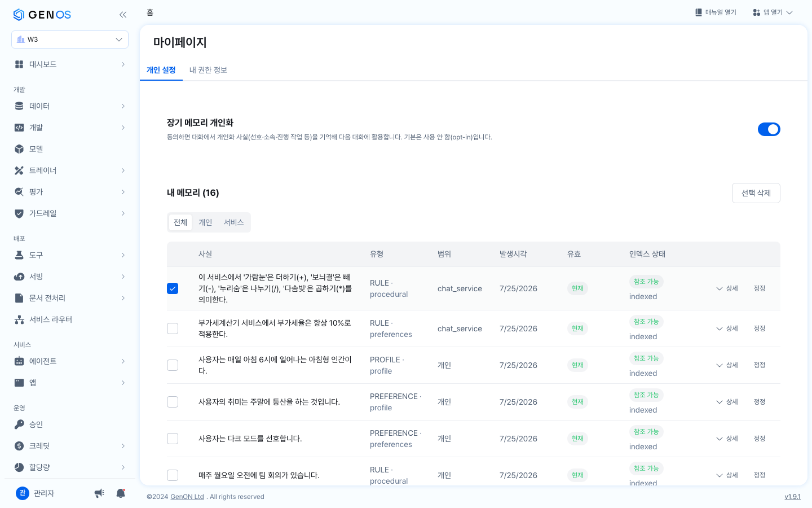Tick the 월요일 팀 회의 memory checkbox
This screenshot has width=812, height=508.
173,475
